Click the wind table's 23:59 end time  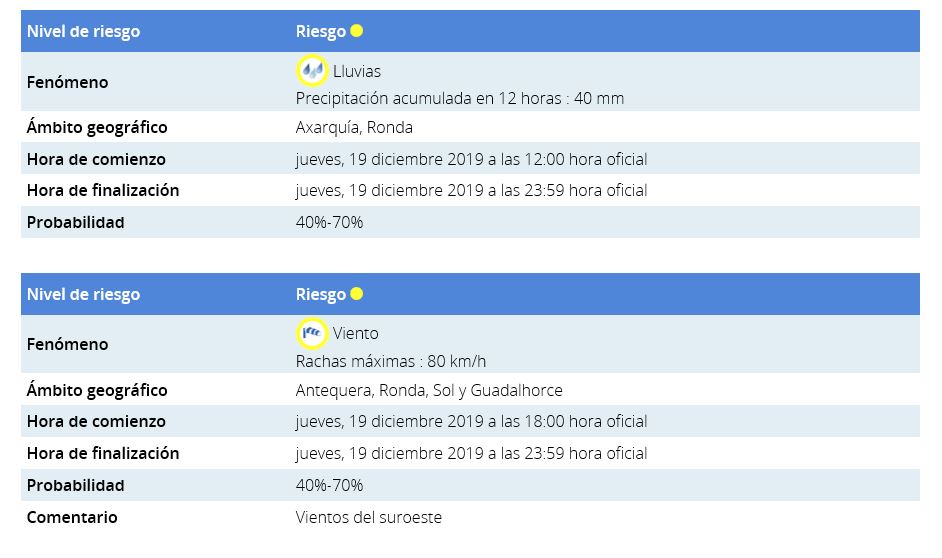tap(471, 453)
